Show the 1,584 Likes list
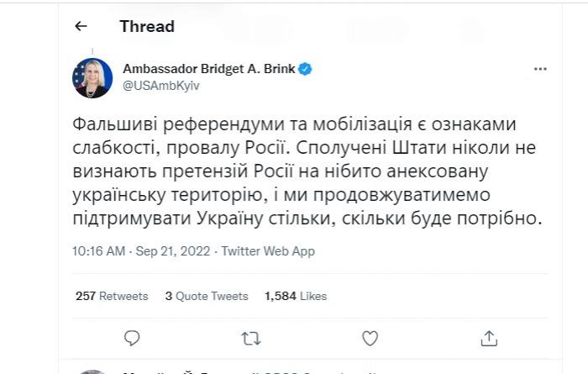 (296, 296)
